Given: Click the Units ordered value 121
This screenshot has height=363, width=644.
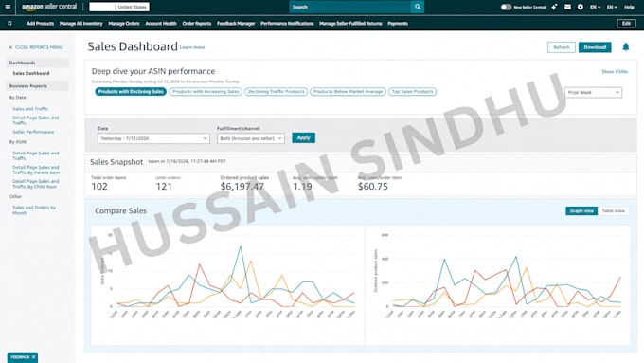Looking at the screenshot, I should (x=164, y=187).
